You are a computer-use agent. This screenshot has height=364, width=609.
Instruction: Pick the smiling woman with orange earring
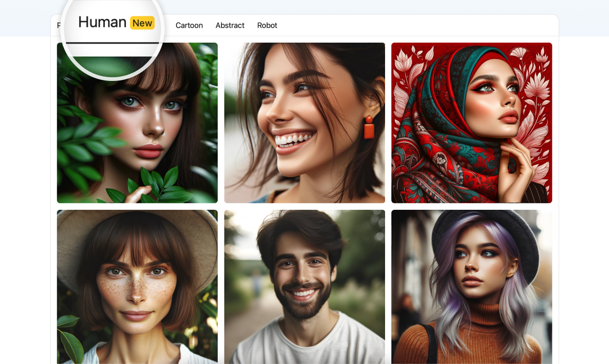pos(304,123)
